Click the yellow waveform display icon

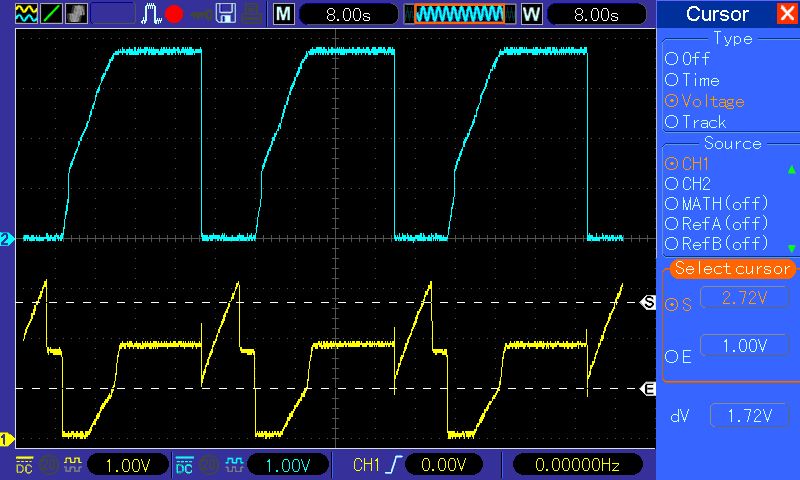click(25, 14)
